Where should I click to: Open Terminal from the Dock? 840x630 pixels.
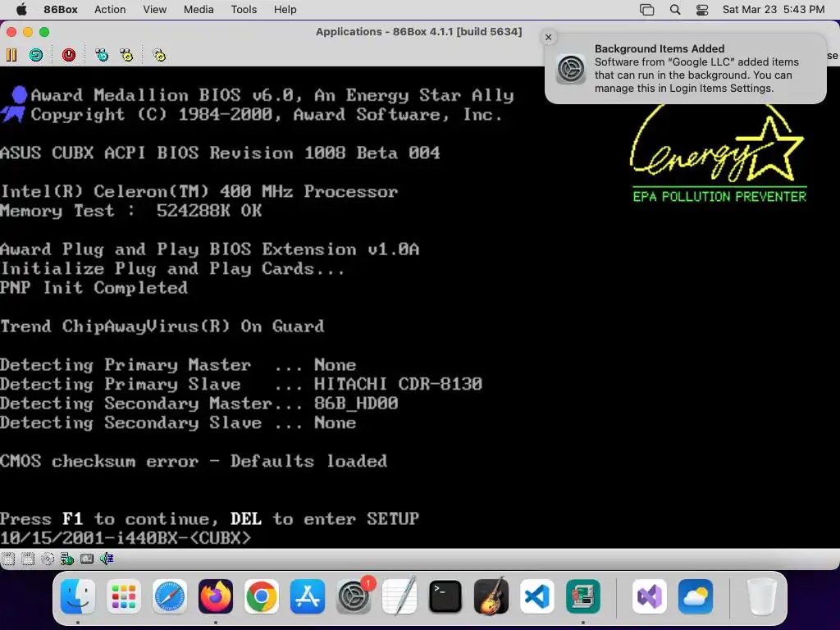coord(445,596)
